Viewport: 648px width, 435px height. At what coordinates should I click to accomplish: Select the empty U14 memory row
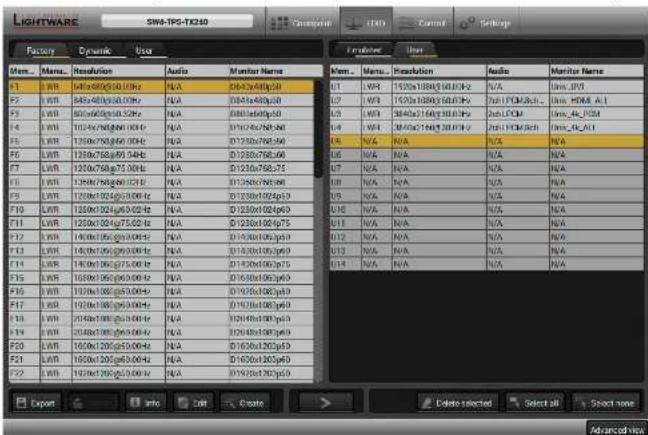click(486, 264)
